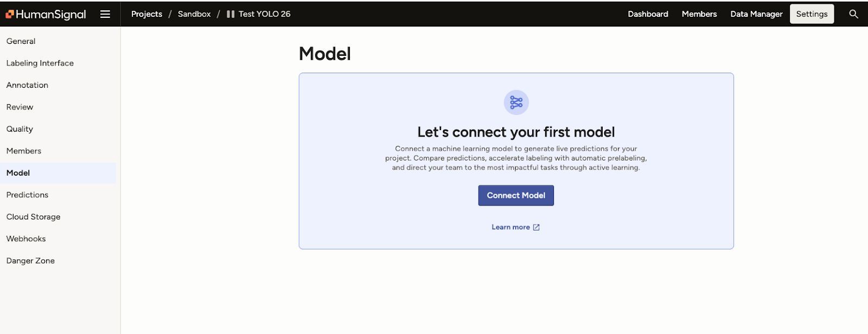Open General settings in sidebar
The image size is (868, 334).
(21, 41)
